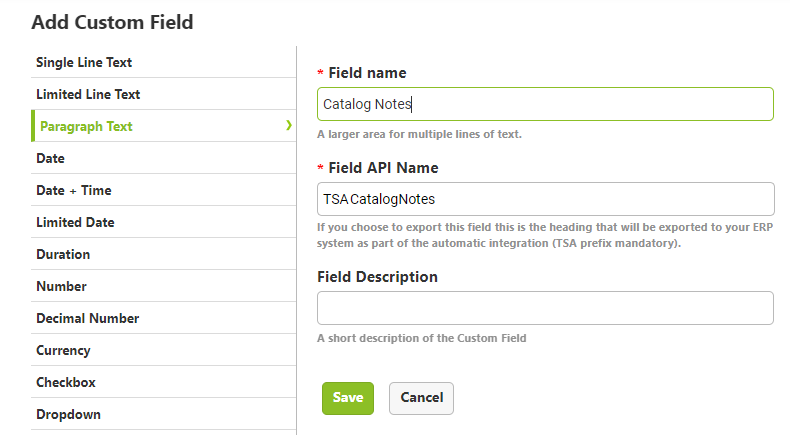Pick the Date field type
Viewport: 790px width, 435px height.
(163, 158)
